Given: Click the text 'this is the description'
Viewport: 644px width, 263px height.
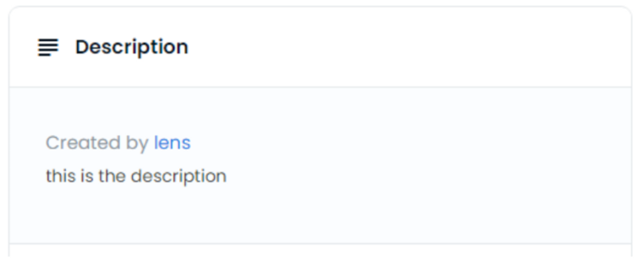Looking at the screenshot, I should [x=136, y=176].
